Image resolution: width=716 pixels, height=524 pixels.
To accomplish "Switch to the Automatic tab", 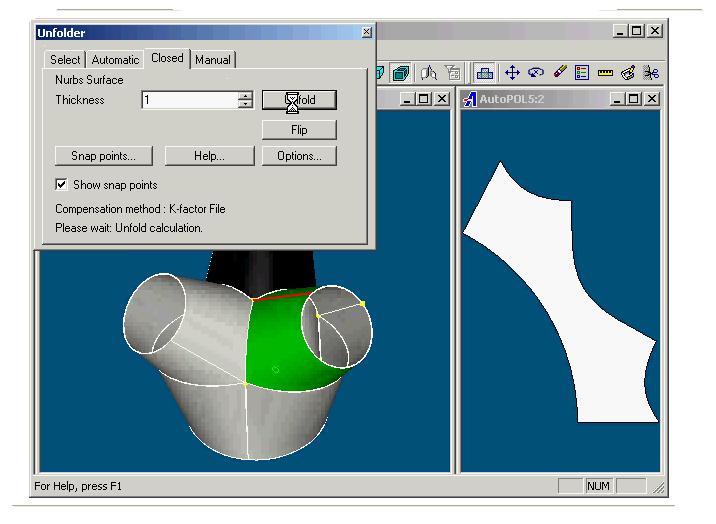I will click(x=115, y=60).
